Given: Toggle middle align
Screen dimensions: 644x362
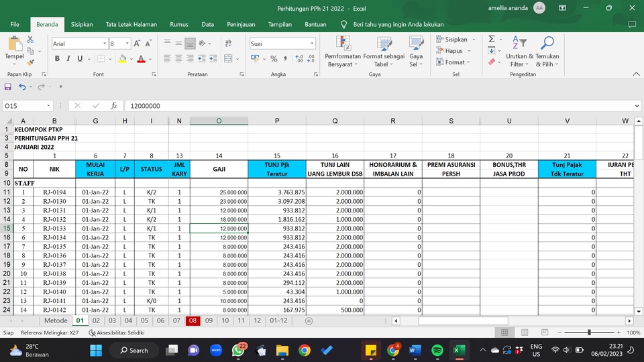Looking at the screenshot, I should (178, 44).
